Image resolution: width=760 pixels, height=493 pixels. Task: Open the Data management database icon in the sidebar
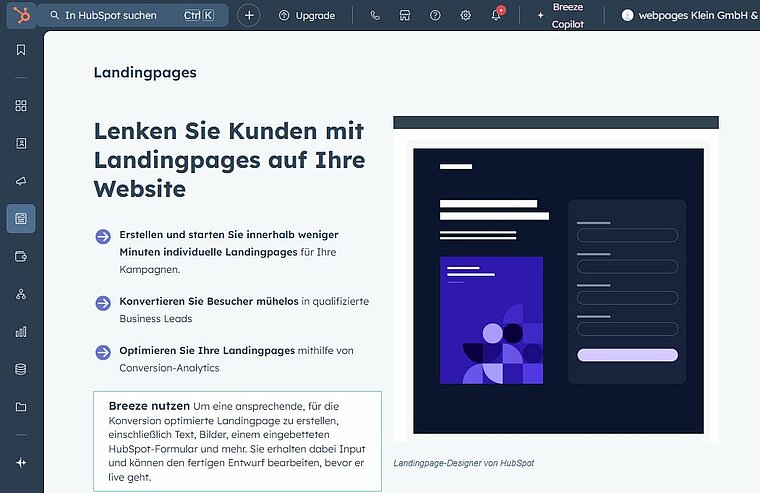pos(21,369)
